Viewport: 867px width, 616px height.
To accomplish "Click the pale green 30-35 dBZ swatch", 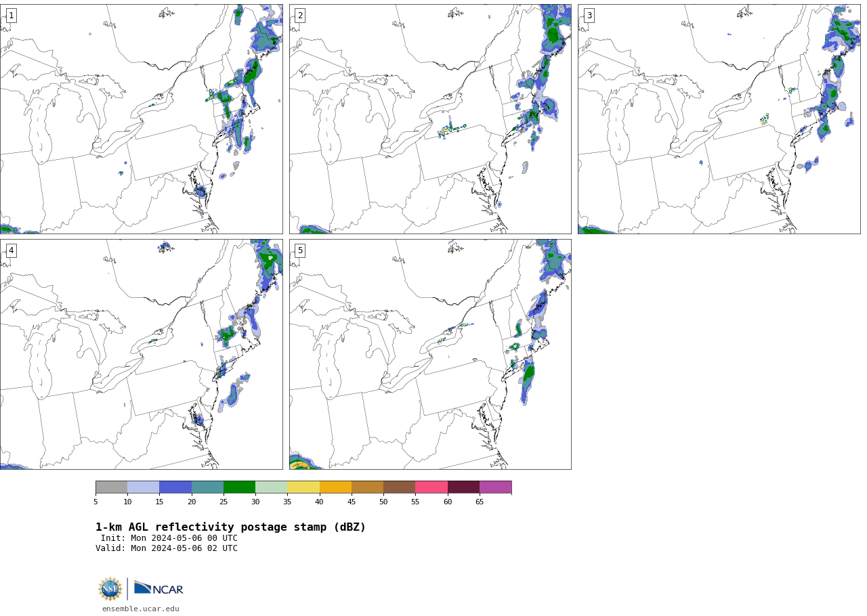I will (272, 487).
